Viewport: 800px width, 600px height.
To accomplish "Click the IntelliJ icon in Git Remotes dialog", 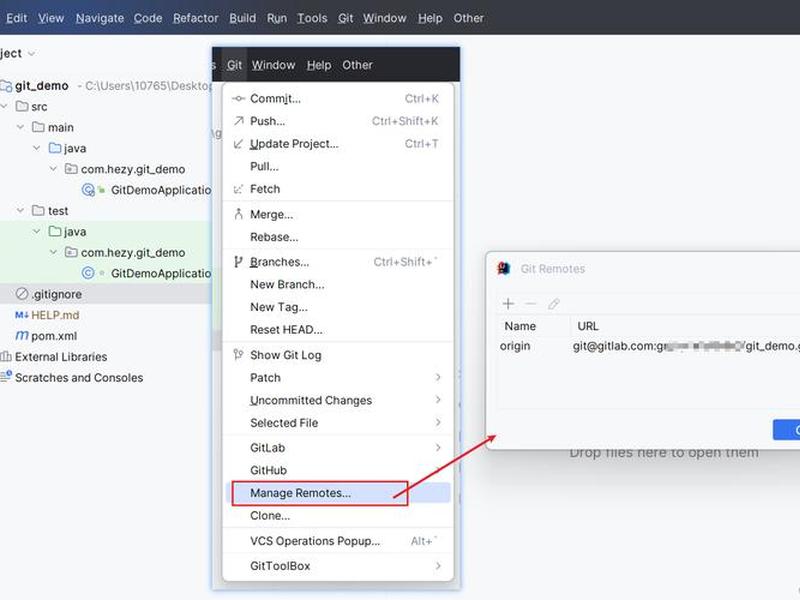I will click(x=504, y=268).
